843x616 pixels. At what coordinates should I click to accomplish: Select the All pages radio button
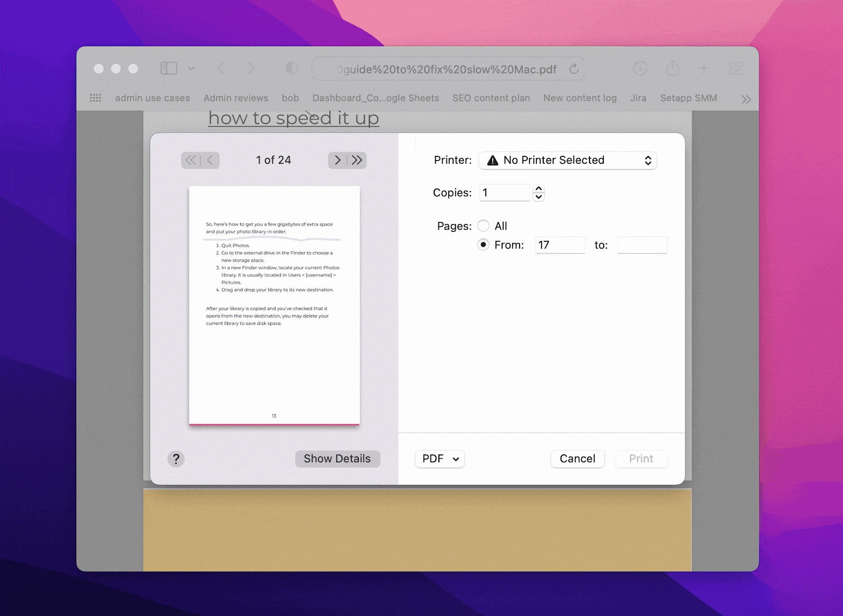click(483, 226)
